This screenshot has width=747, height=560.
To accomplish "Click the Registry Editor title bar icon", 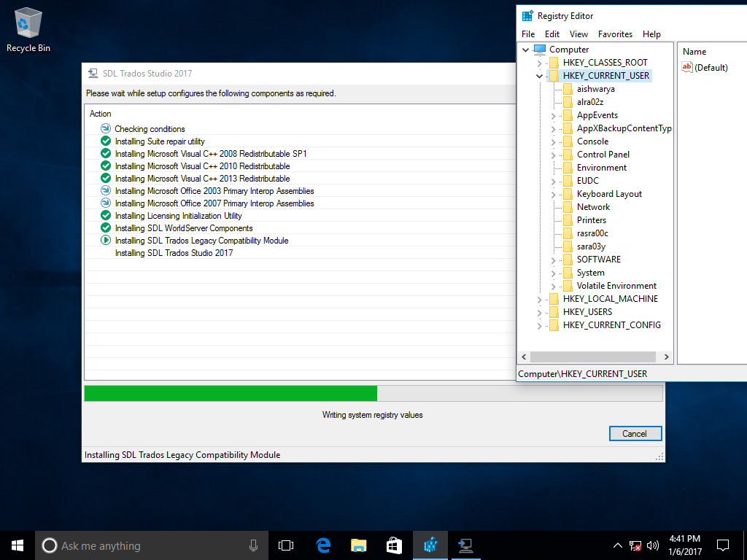I will [527, 16].
